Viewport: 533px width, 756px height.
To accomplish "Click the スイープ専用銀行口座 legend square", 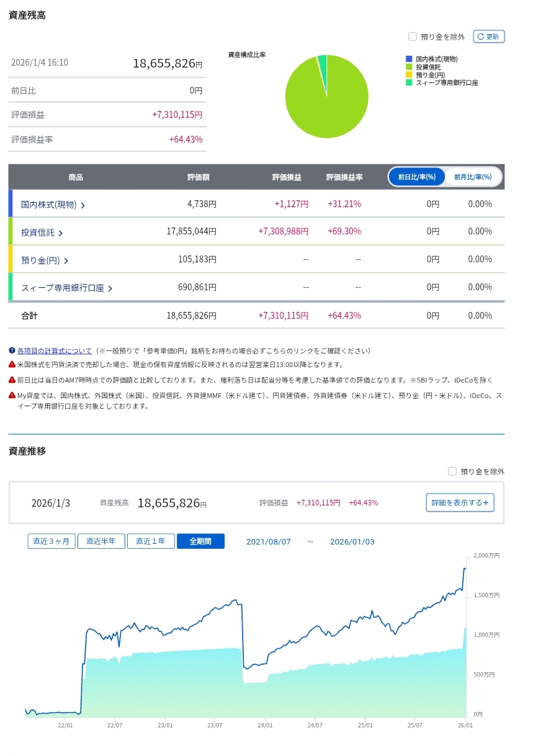I will 409,82.
